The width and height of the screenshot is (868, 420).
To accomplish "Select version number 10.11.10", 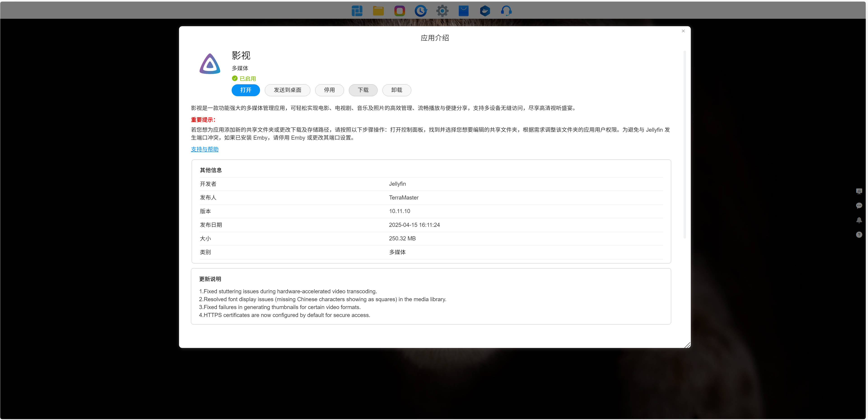I will [x=399, y=211].
